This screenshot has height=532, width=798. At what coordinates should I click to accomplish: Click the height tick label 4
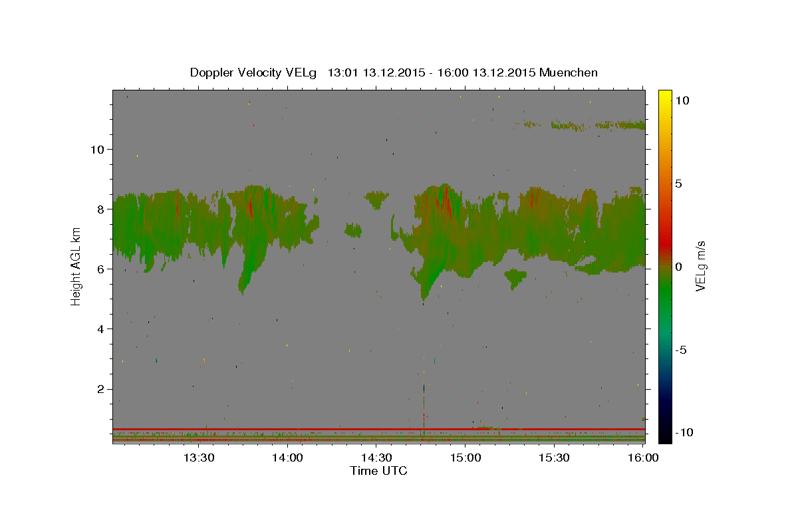[99, 329]
